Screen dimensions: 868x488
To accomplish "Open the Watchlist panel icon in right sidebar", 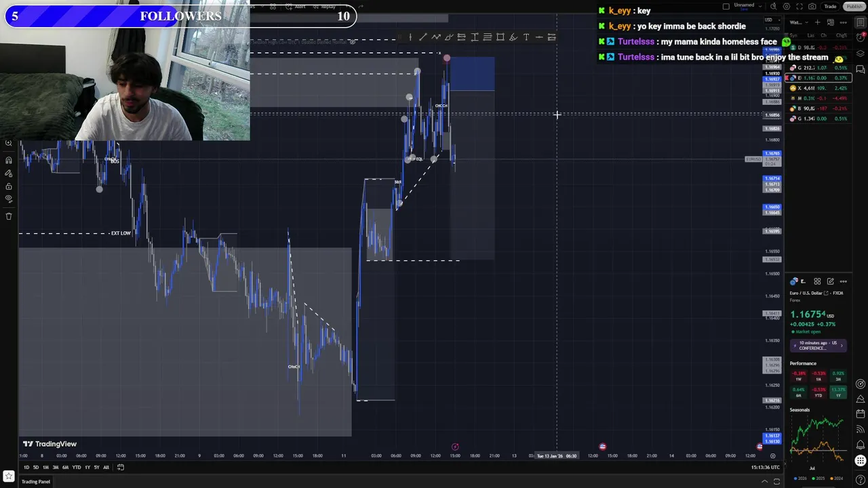I will [x=860, y=22].
